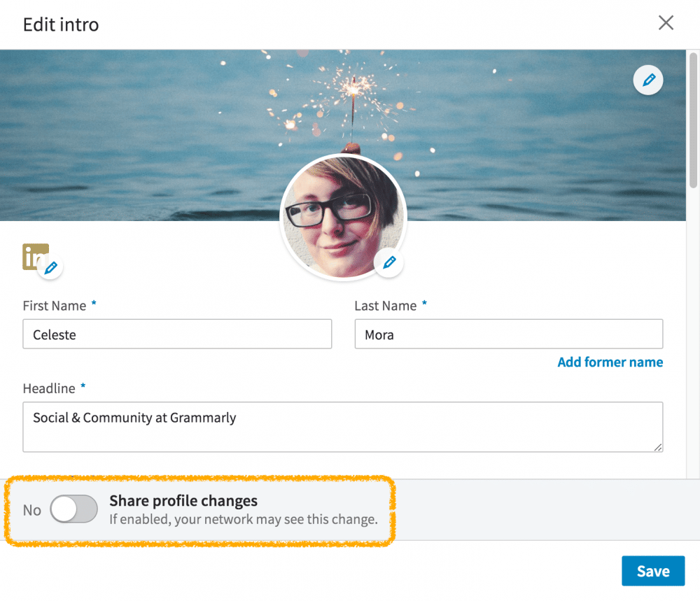Click the First Name field label
The width and height of the screenshot is (700, 601).
[x=55, y=306]
